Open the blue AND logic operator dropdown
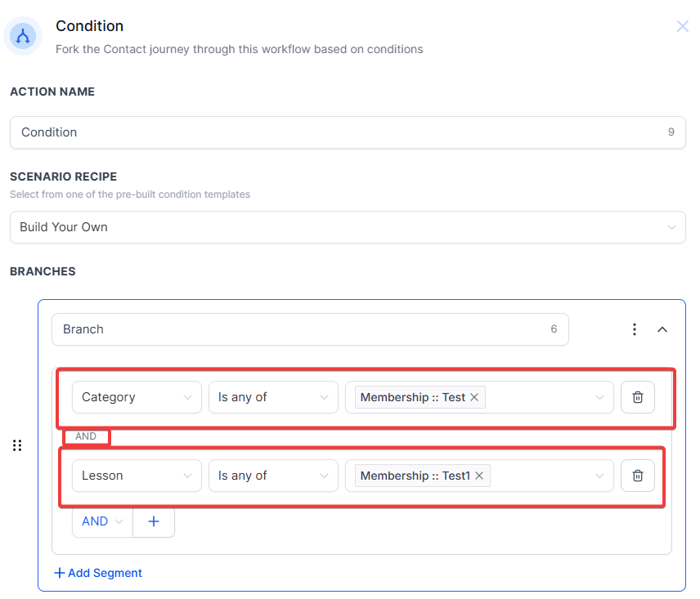 (102, 521)
